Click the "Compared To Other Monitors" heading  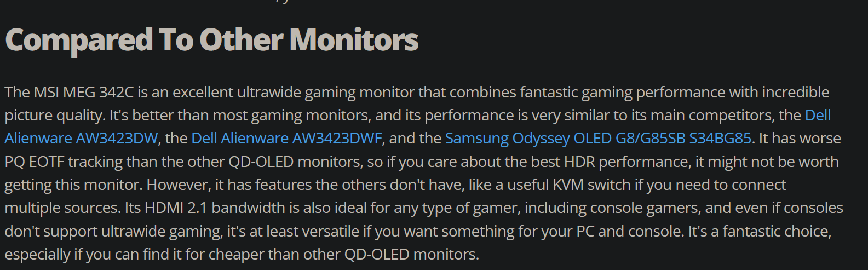(x=211, y=40)
